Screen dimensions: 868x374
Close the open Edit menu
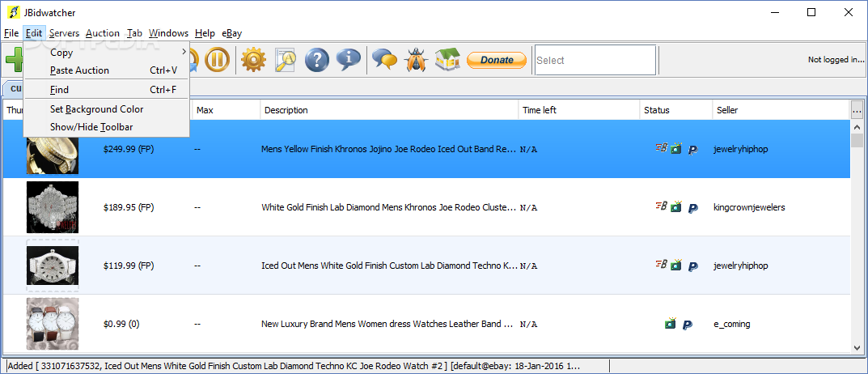pyautogui.click(x=34, y=33)
